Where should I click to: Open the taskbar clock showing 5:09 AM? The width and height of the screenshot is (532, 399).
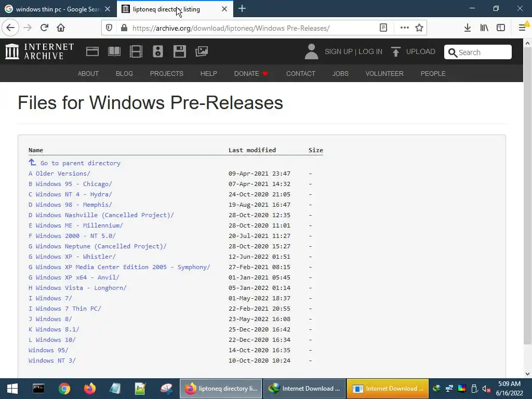pos(509,389)
